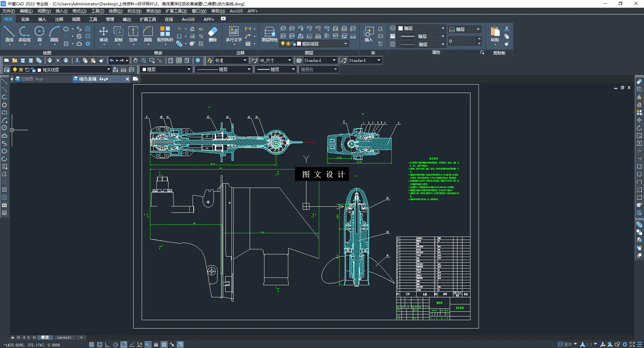Toggle polar tracking in status bar
Viewport: 644px width, 348px height.
[115, 345]
